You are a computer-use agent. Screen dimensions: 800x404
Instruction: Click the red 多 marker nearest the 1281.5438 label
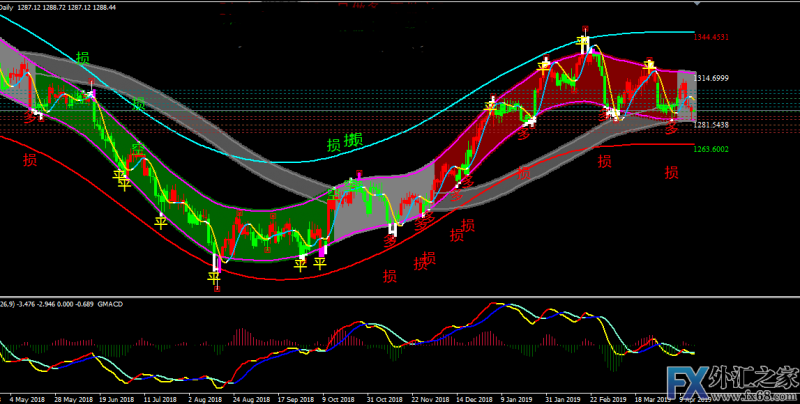pyautogui.click(x=672, y=127)
